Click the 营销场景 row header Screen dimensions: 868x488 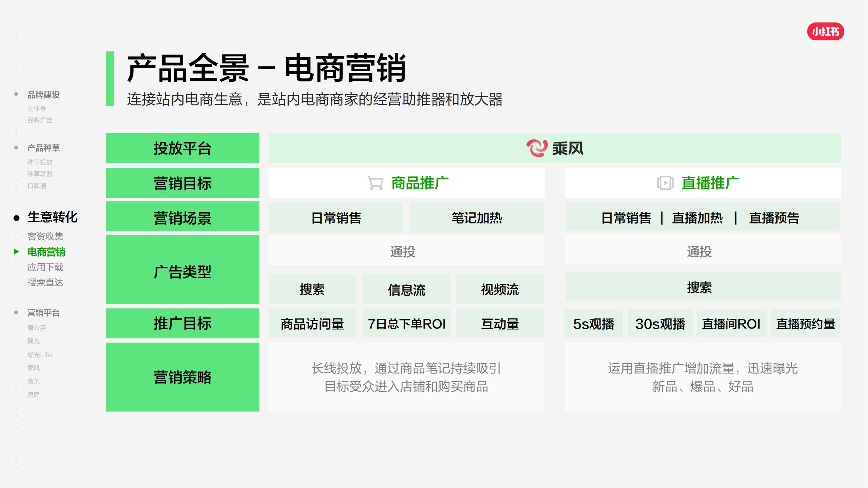(183, 217)
